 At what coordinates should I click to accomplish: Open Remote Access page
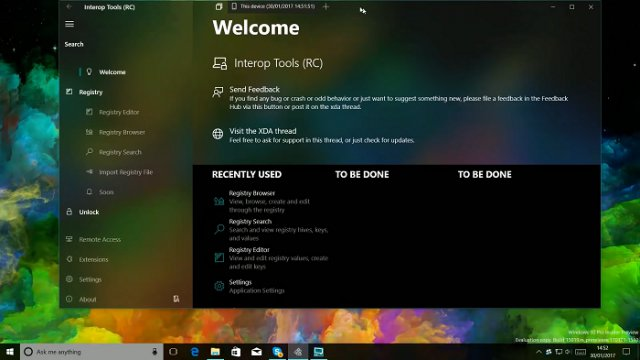coord(100,240)
